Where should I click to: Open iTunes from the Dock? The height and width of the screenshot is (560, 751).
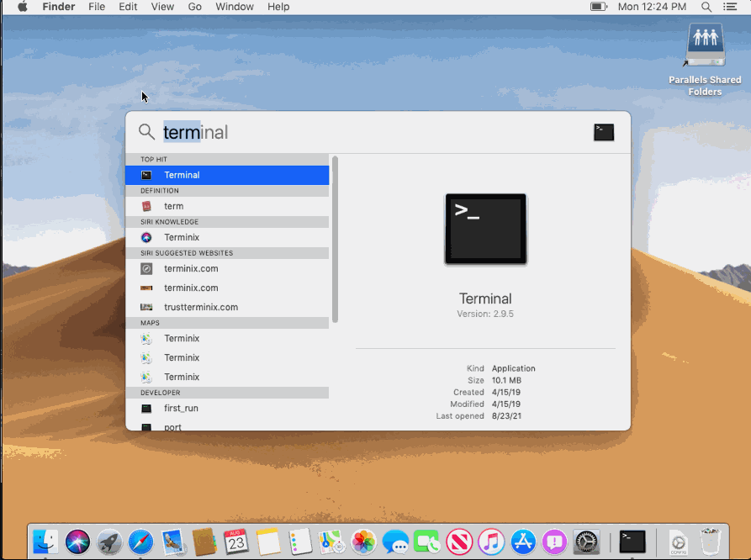pos(491,542)
